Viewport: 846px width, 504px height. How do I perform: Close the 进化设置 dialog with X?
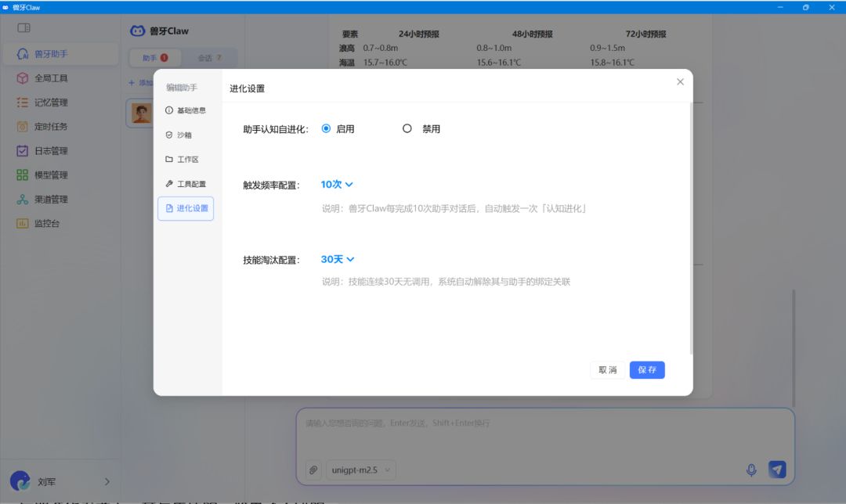point(680,82)
